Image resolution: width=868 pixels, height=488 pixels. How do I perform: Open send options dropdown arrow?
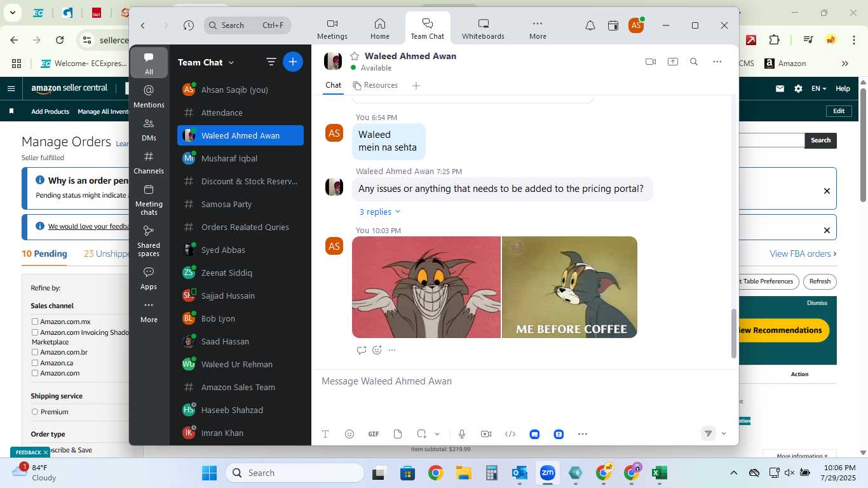(724, 434)
